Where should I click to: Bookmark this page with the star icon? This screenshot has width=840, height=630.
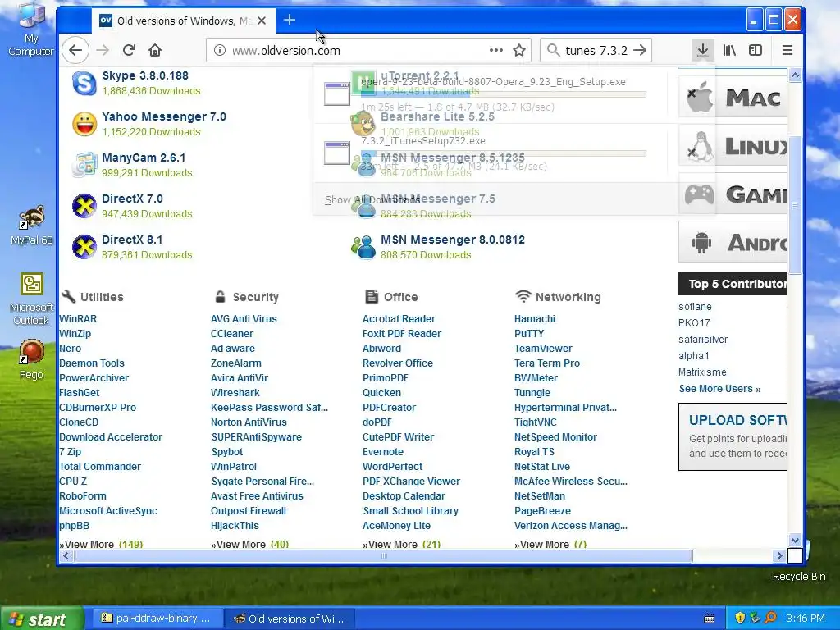(518, 50)
